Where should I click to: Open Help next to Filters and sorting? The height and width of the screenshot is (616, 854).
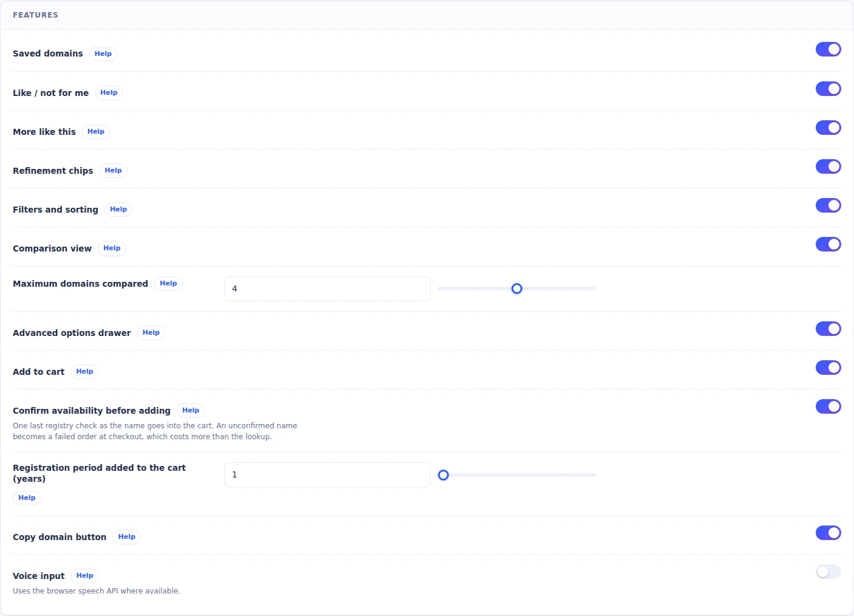pyautogui.click(x=118, y=209)
